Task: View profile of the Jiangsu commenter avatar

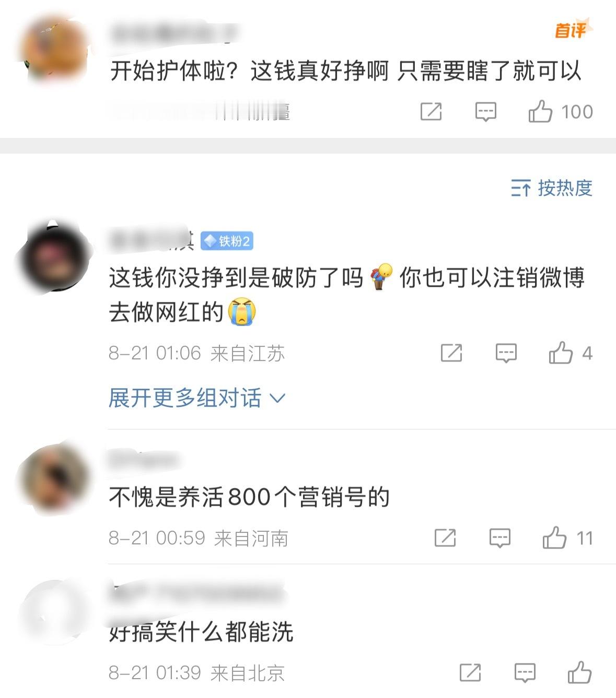Action: pyautogui.click(x=54, y=255)
